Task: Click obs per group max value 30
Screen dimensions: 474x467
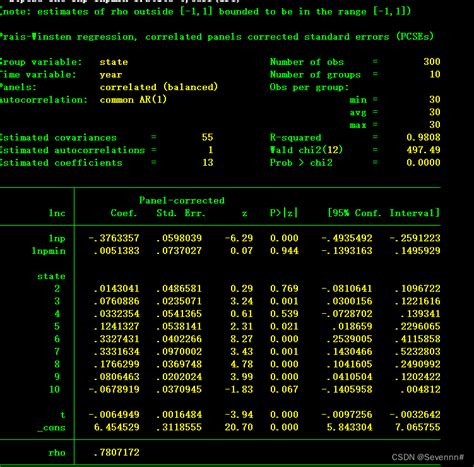Action: pos(435,125)
